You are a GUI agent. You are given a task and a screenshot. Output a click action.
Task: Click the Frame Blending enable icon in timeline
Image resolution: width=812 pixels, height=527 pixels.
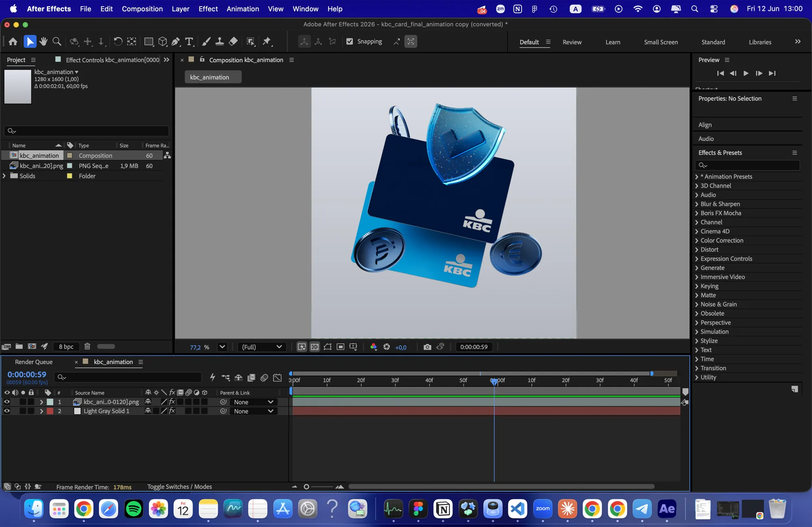(251, 378)
